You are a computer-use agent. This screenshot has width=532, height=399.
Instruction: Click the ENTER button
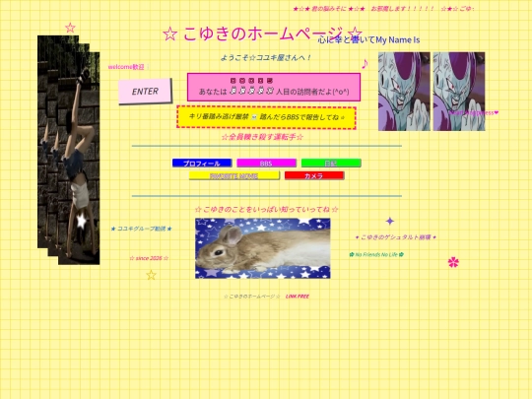145,92
